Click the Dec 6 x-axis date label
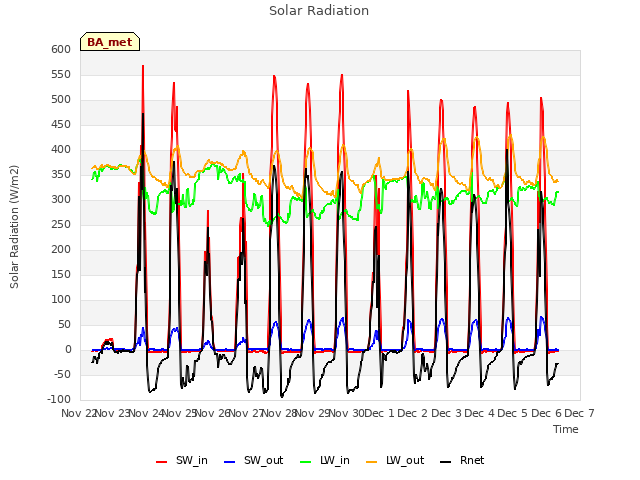The width and height of the screenshot is (640, 480). pos(547,413)
